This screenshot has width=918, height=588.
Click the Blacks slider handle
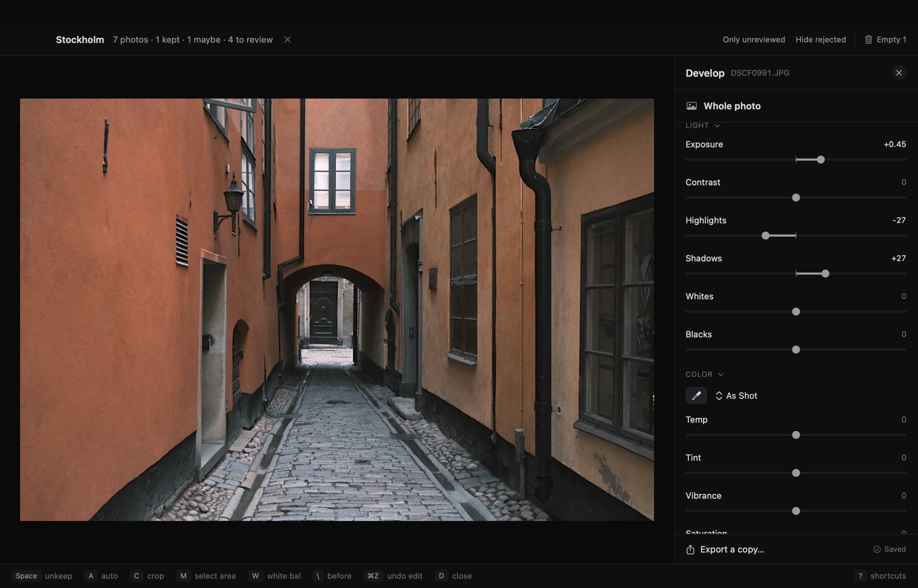tap(796, 350)
